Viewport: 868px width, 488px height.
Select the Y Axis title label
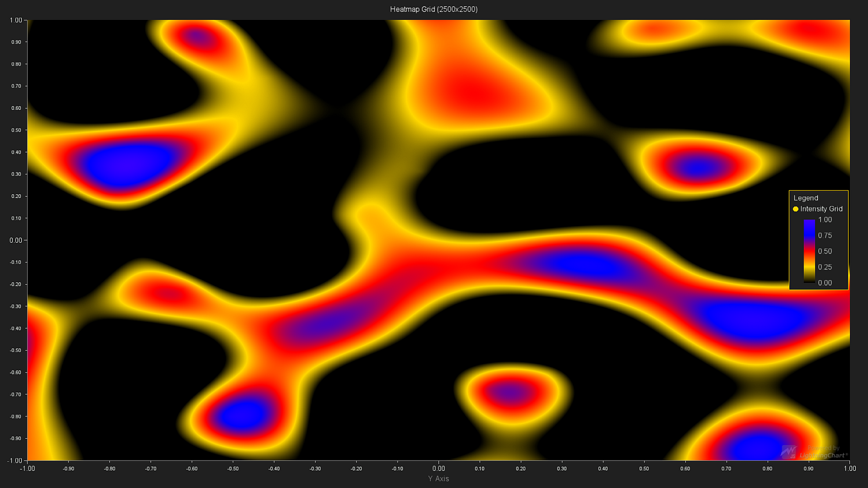click(x=438, y=478)
